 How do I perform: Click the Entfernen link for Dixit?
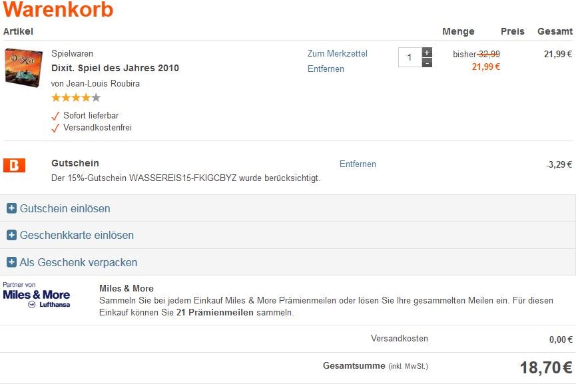326,69
